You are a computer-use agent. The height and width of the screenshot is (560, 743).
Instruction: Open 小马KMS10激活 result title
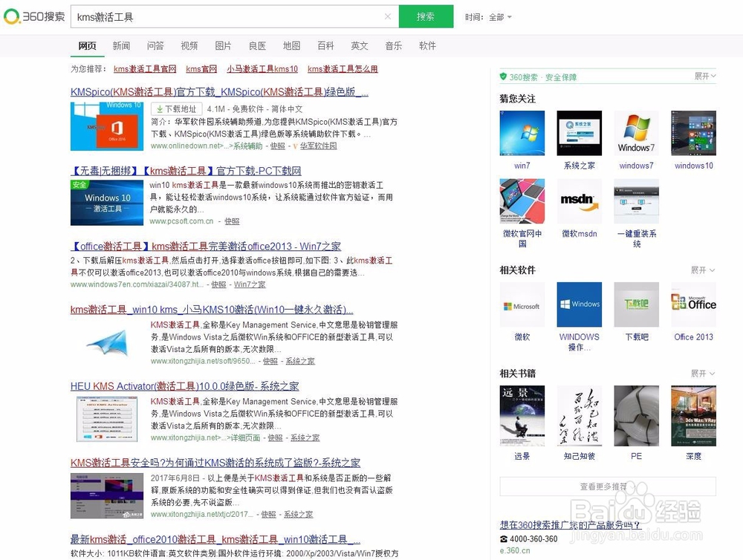[x=212, y=310]
